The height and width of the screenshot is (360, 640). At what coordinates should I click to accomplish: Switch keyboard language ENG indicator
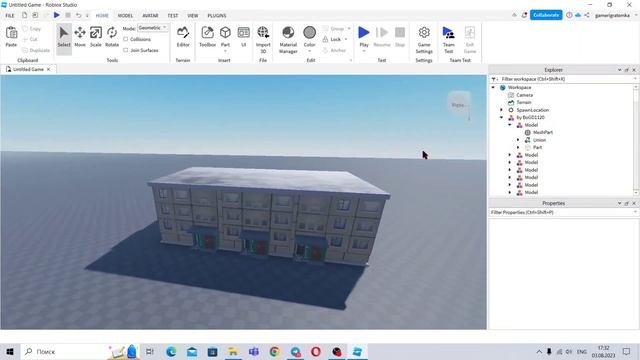[x=582, y=351]
